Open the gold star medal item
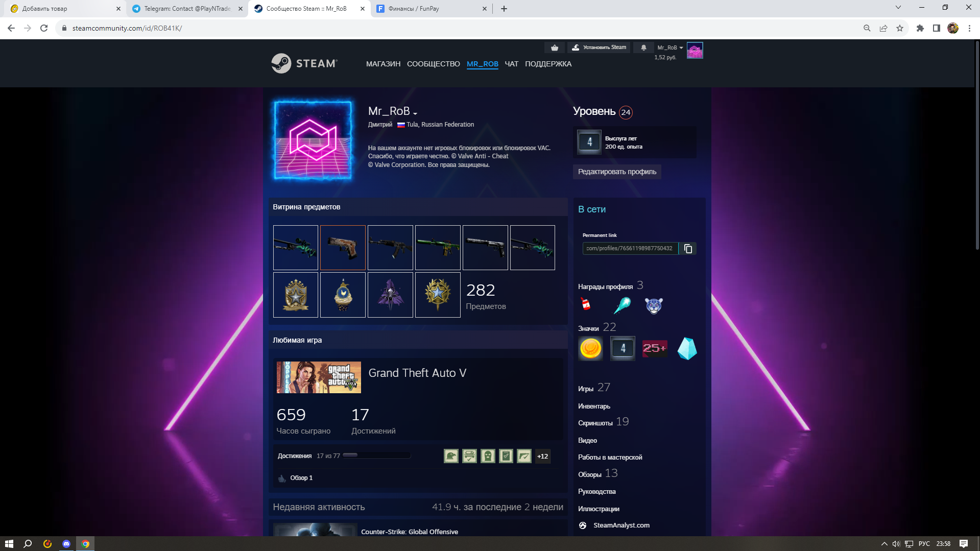Image resolution: width=980 pixels, height=551 pixels. (x=438, y=295)
